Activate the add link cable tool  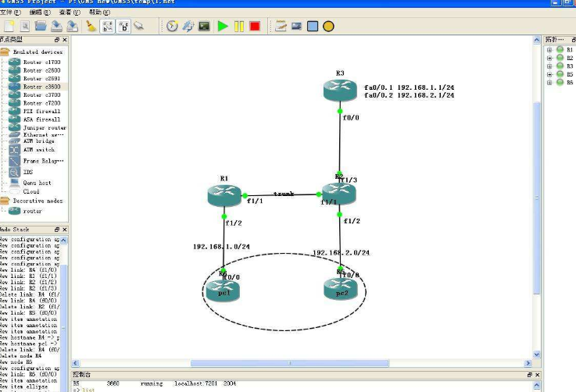tap(139, 26)
